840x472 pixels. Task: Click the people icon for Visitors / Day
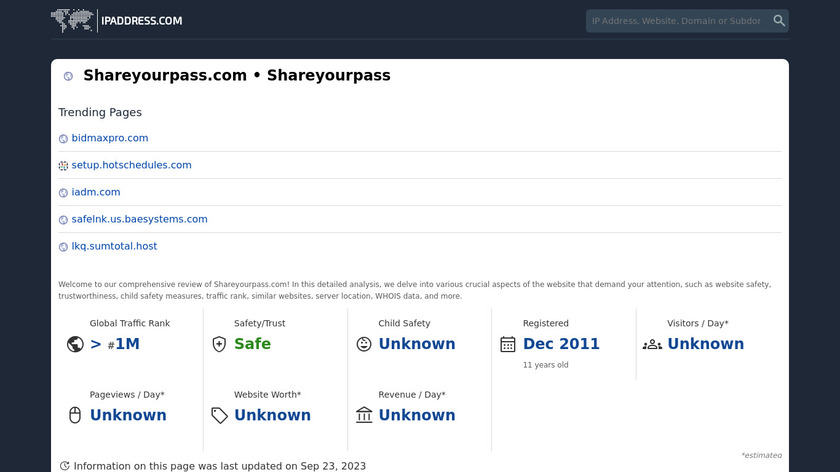[652, 344]
